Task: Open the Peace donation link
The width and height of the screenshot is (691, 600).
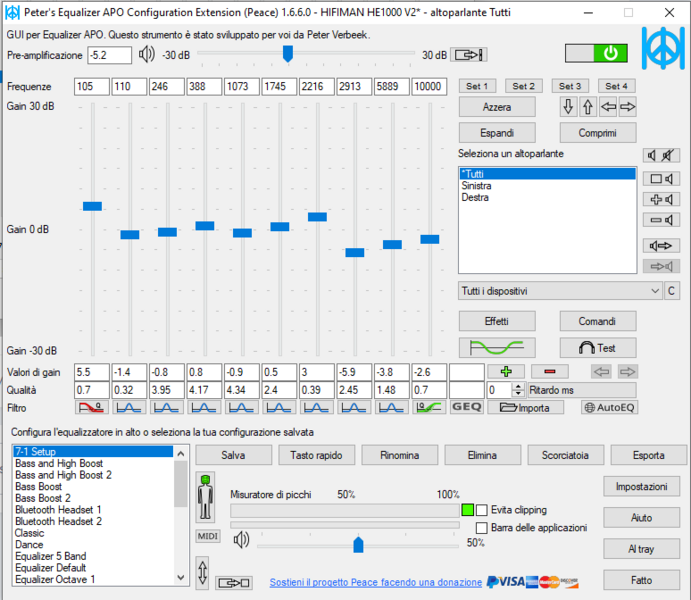Action: click(375, 582)
